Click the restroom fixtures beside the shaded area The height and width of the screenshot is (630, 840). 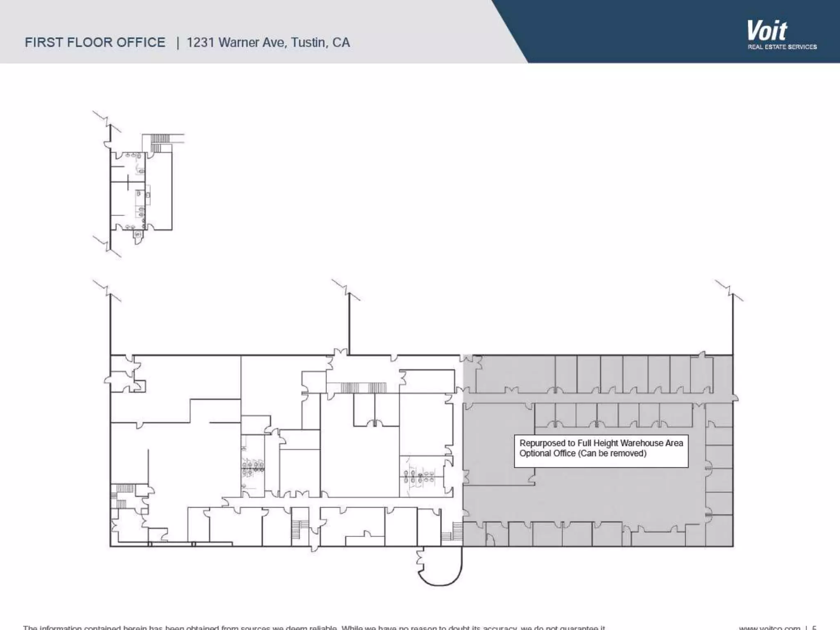click(419, 477)
